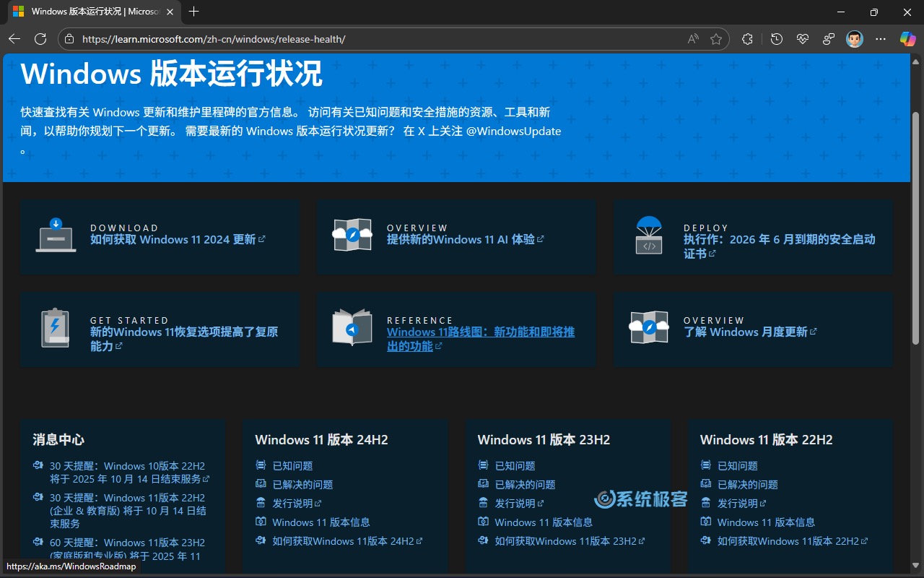924x578 pixels.
Task: Click the 已知问题 icon under 24H2
Action: pos(261,465)
